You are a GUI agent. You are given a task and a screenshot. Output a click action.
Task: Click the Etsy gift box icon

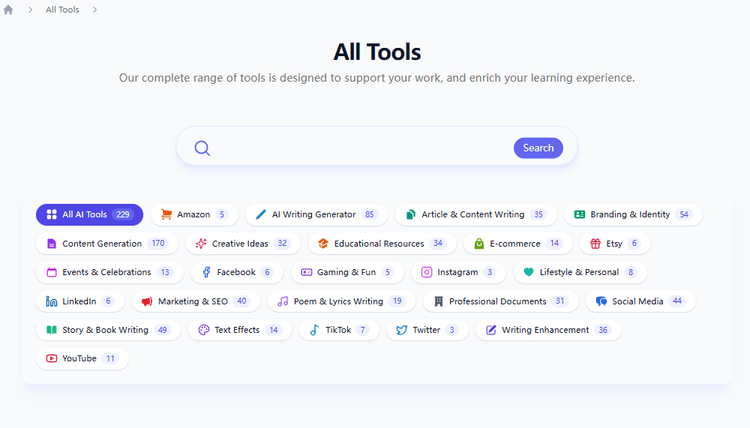point(595,243)
